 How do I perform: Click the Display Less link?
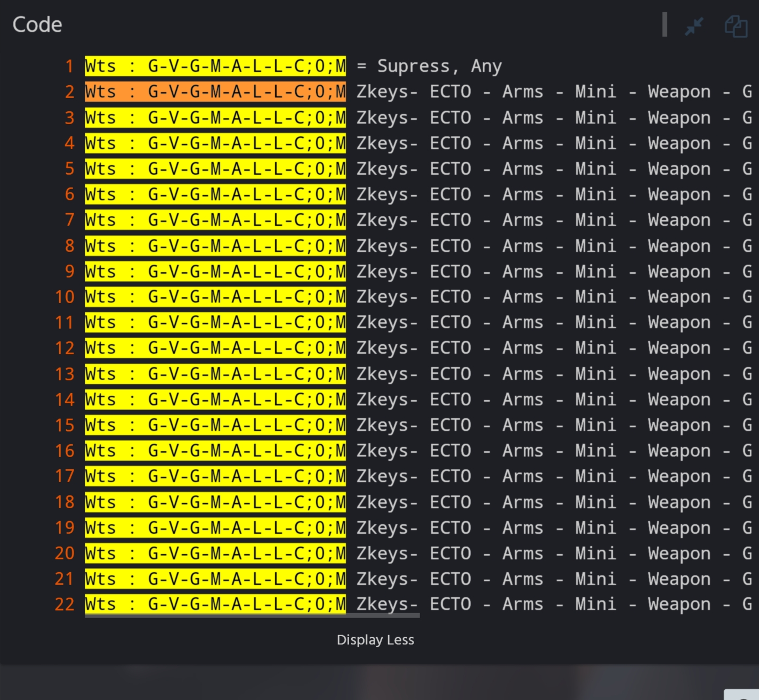pyautogui.click(x=375, y=640)
